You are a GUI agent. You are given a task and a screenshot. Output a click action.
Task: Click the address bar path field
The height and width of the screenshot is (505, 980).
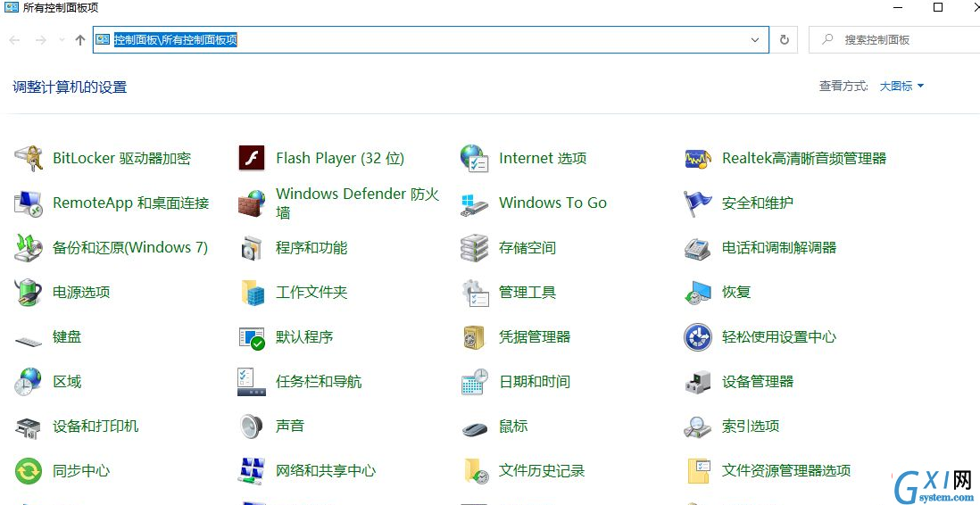430,40
